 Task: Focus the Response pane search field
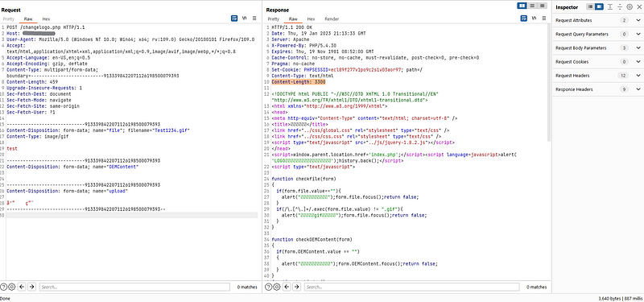411,287
